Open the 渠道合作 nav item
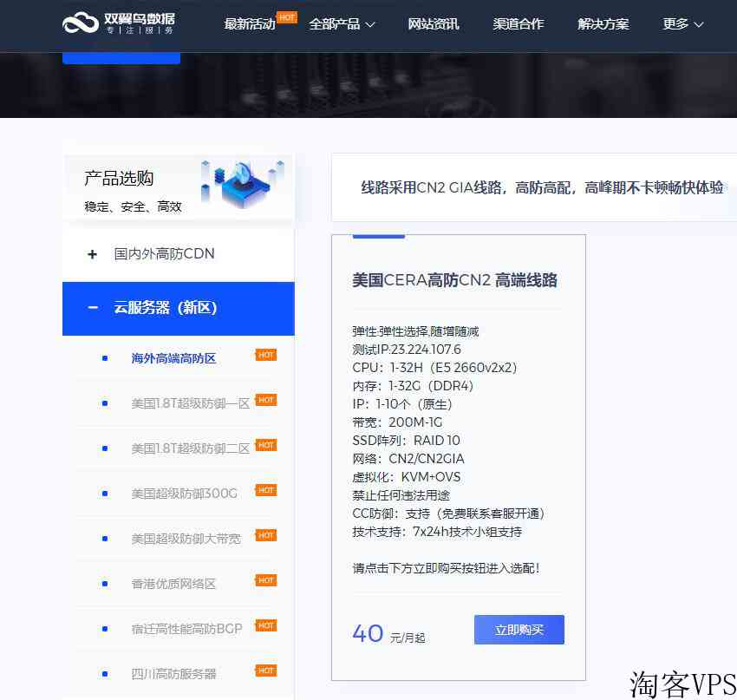The height and width of the screenshot is (700, 737). (518, 24)
